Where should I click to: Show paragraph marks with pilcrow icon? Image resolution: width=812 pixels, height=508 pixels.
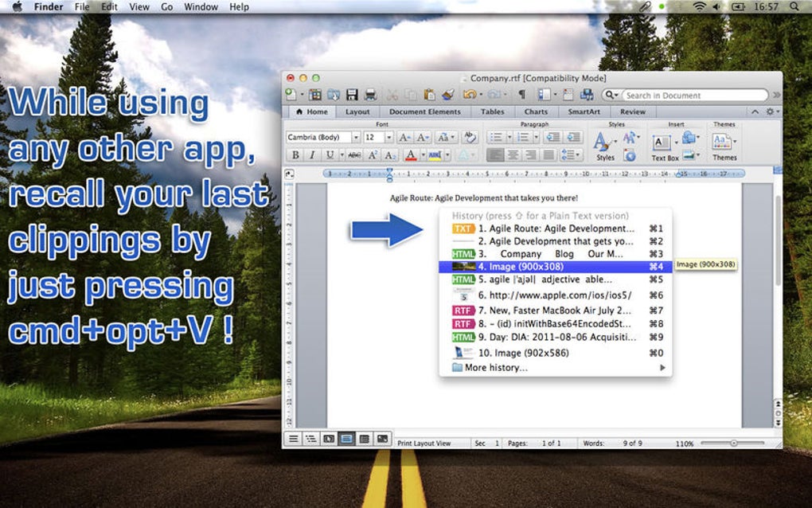522,94
